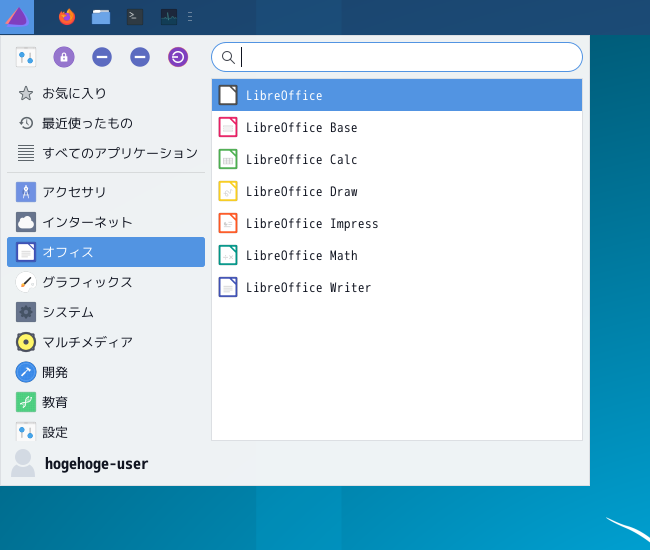Select the マルチメディア category
650x550 pixels.
pyautogui.click(x=106, y=342)
